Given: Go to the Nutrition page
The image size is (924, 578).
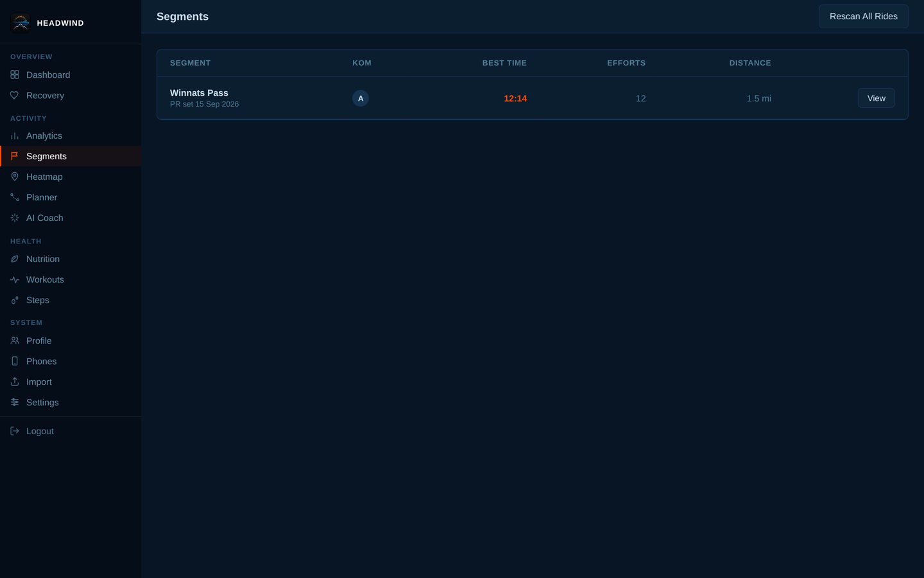Looking at the screenshot, I should pyautogui.click(x=71, y=259).
